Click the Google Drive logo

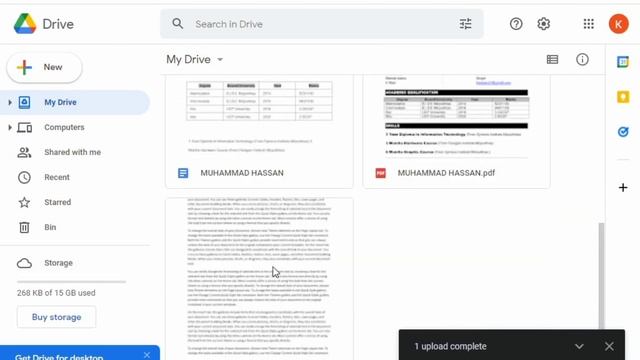[25, 24]
